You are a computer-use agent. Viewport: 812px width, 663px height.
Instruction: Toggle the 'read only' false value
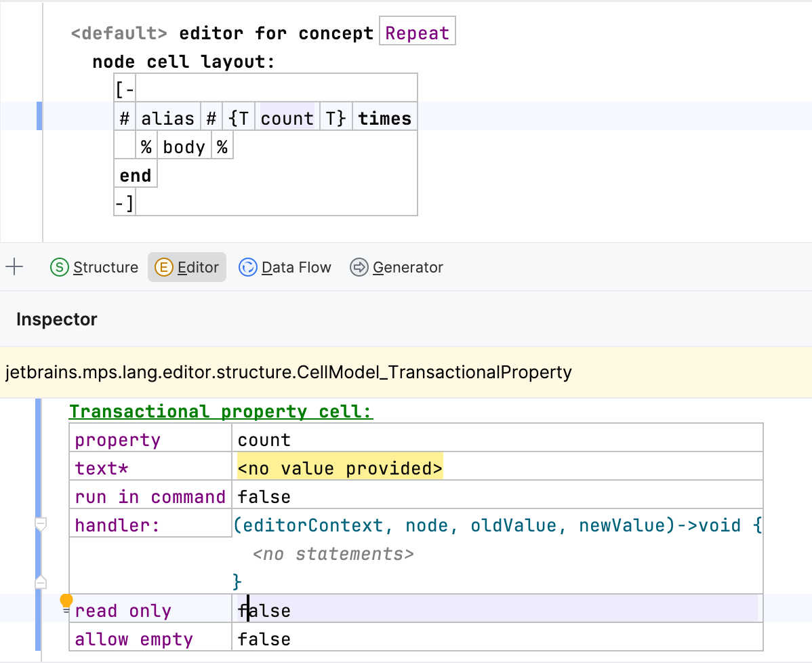(x=264, y=611)
